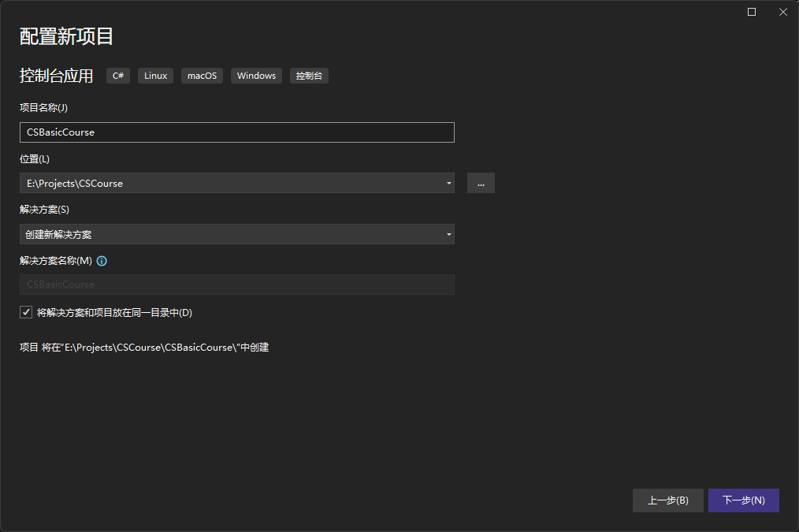Go back with 上一步(B) button
The width and height of the screenshot is (799, 532).
coord(668,500)
